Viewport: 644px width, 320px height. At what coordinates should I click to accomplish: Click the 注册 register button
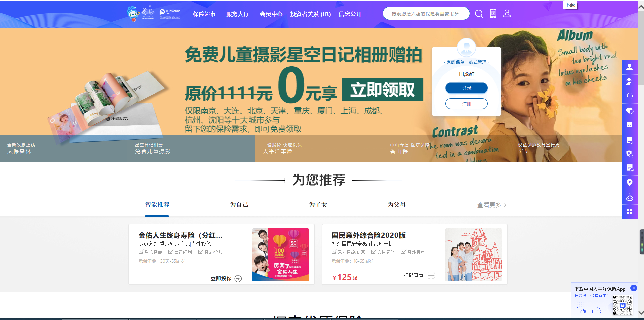pyautogui.click(x=466, y=104)
